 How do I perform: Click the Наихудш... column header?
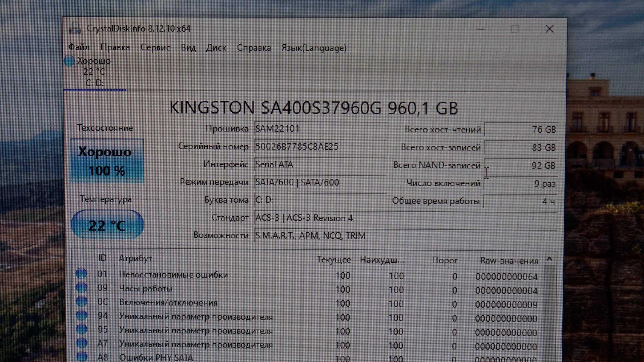tap(382, 260)
